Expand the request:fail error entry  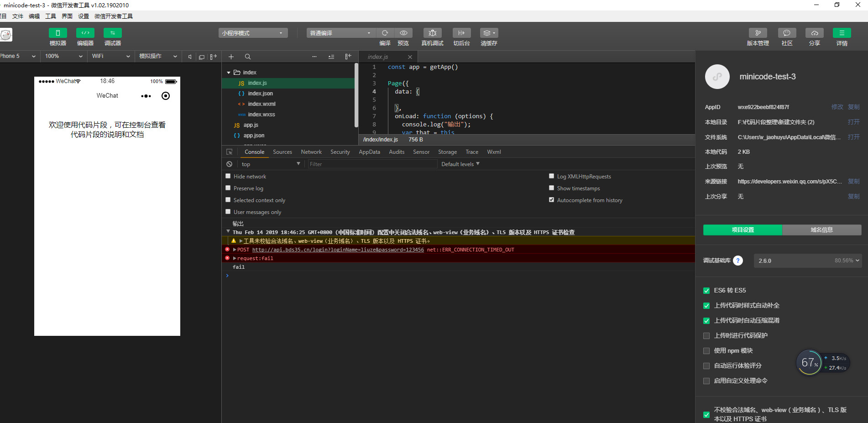click(x=235, y=258)
